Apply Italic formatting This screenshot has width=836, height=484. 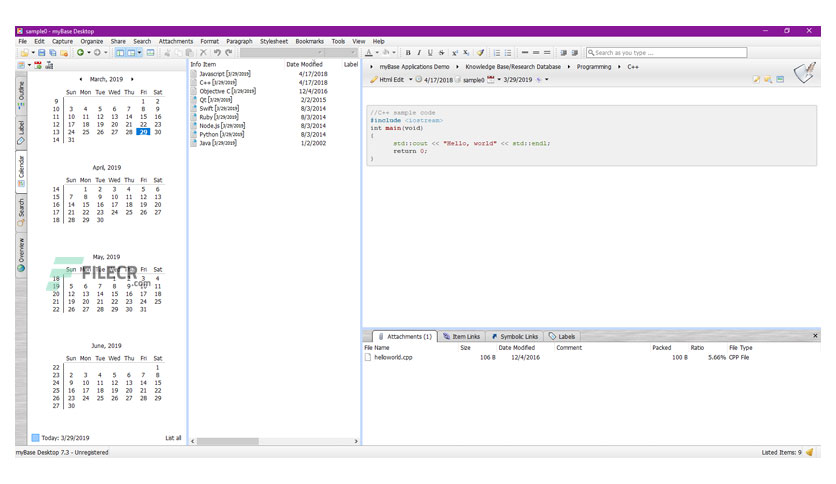[x=419, y=53]
